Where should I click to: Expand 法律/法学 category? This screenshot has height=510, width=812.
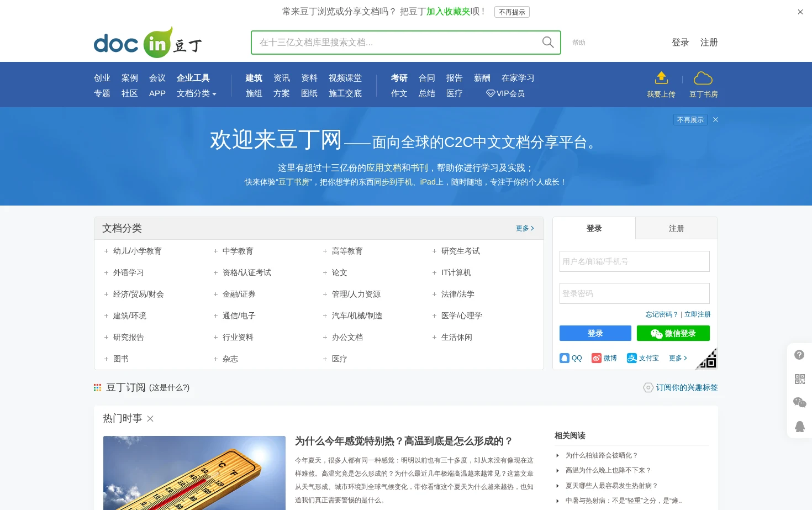[434, 294]
